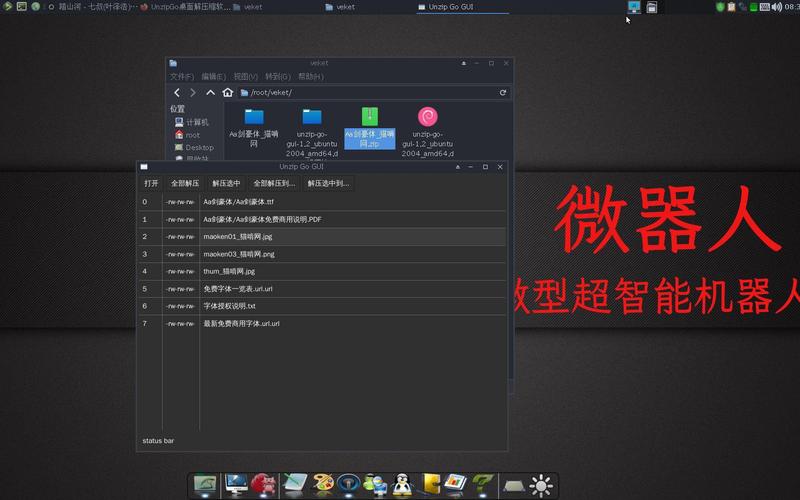Open the 帮助(H) menu
Image resolution: width=800 pixels, height=500 pixels.
(x=310, y=76)
